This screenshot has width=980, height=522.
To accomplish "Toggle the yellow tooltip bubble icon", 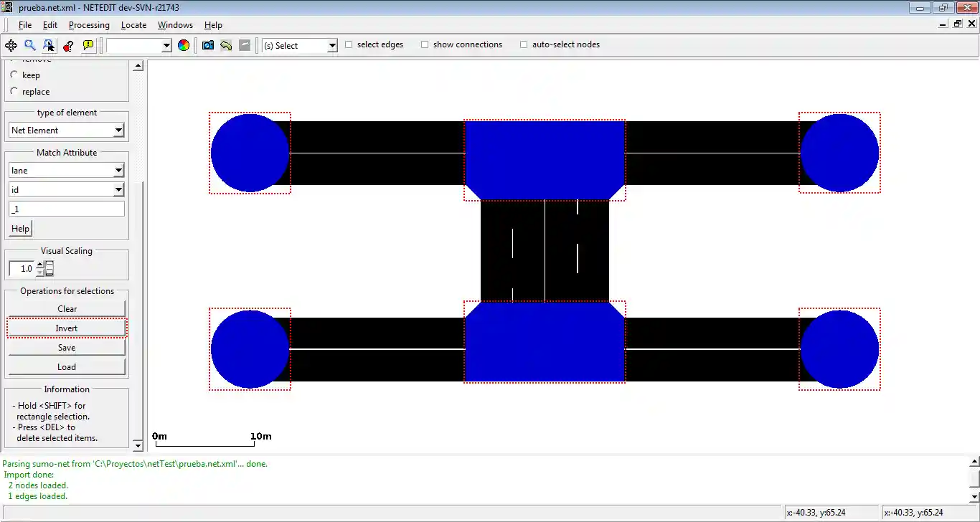I will click(x=88, y=45).
